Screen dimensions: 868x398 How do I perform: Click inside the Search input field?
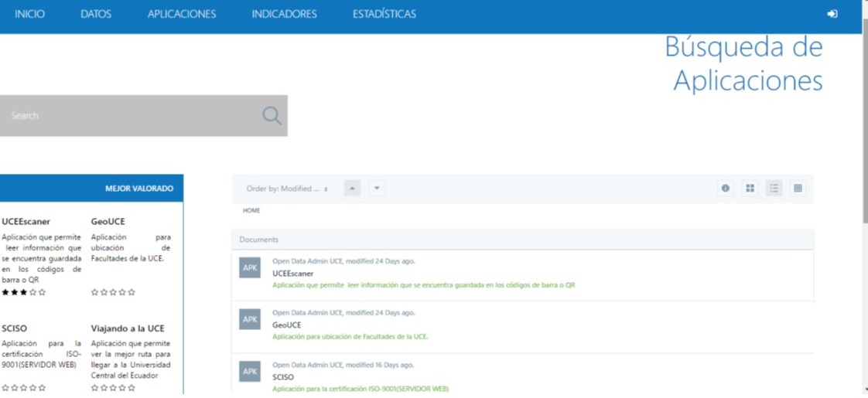(x=128, y=116)
